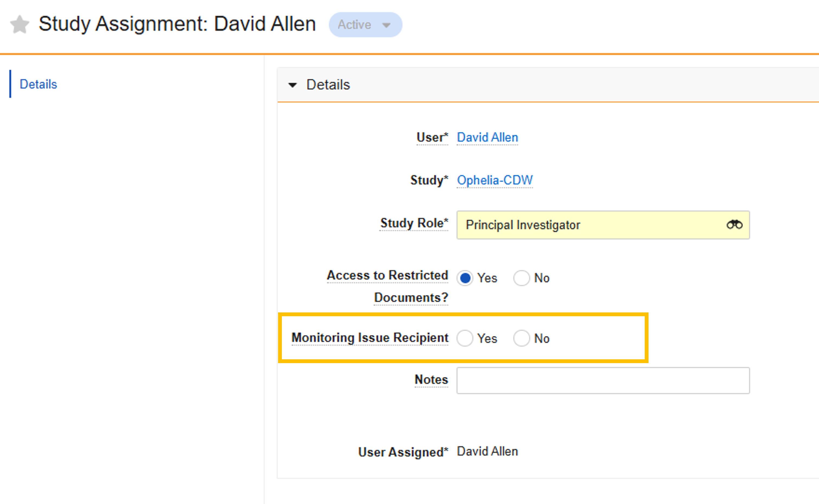819x504 pixels.
Task: Click the Notes field label
Action: [x=431, y=380]
